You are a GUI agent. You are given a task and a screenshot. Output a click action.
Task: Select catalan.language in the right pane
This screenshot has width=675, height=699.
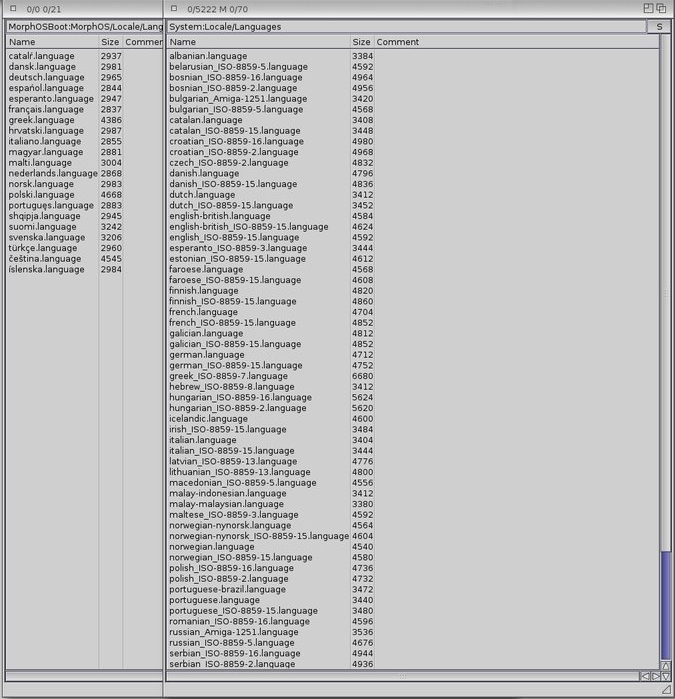206,120
